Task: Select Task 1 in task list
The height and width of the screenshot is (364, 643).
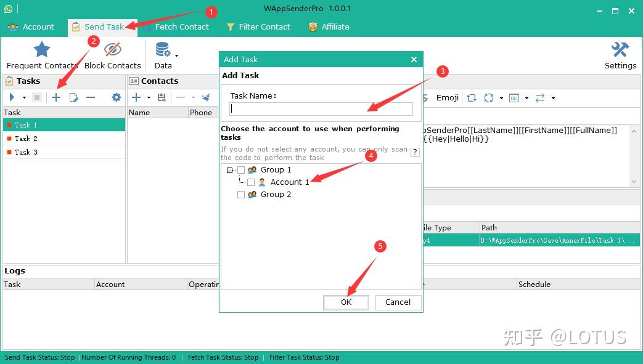Action: [x=64, y=125]
